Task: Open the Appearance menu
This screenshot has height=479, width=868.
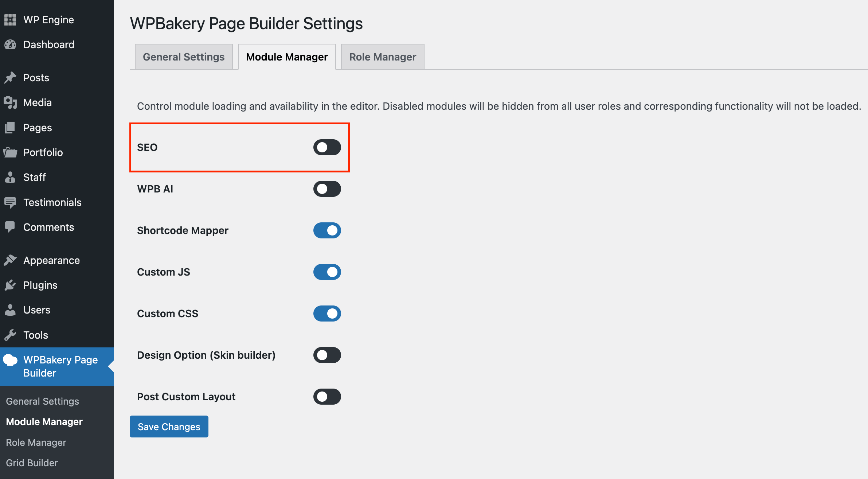Action: [x=57, y=260]
